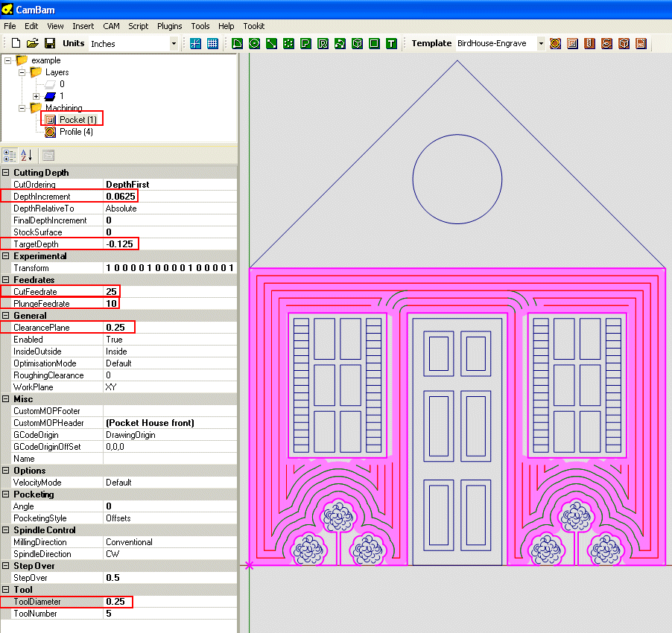Toggle the axis display icon

click(195, 44)
